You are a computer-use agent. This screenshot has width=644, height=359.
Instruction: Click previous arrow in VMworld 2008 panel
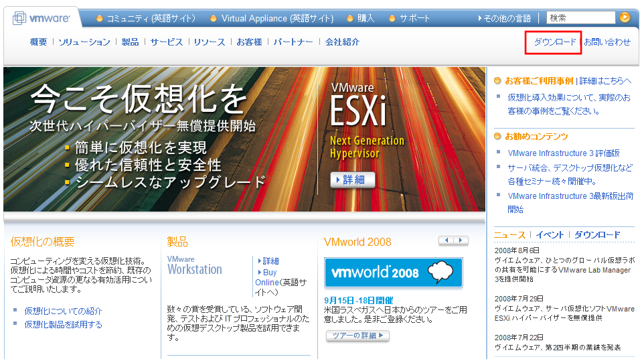[x=447, y=240]
